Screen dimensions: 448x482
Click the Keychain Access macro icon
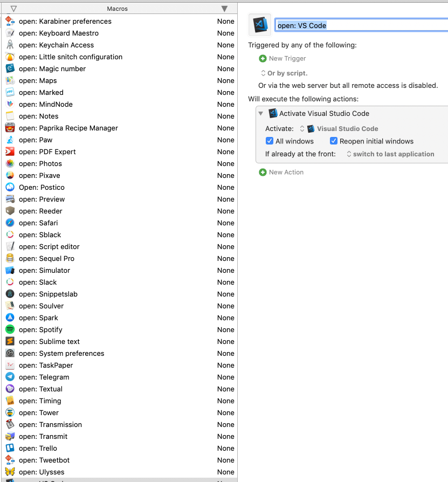point(10,45)
